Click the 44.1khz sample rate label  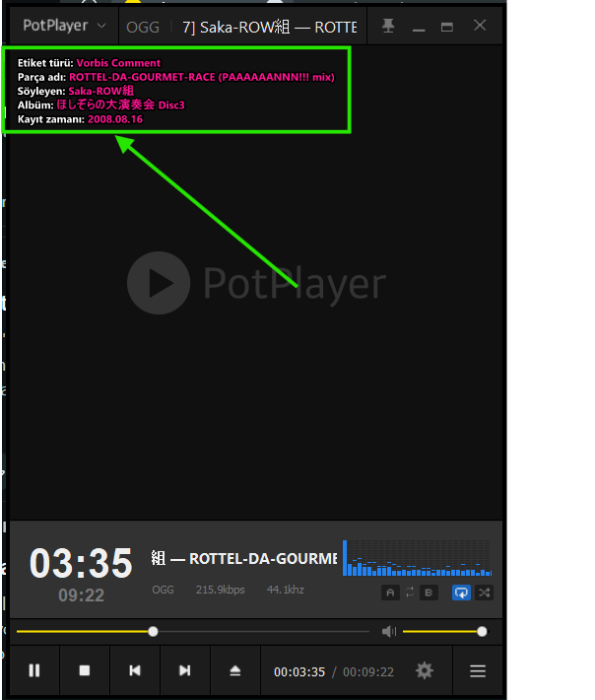click(286, 590)
